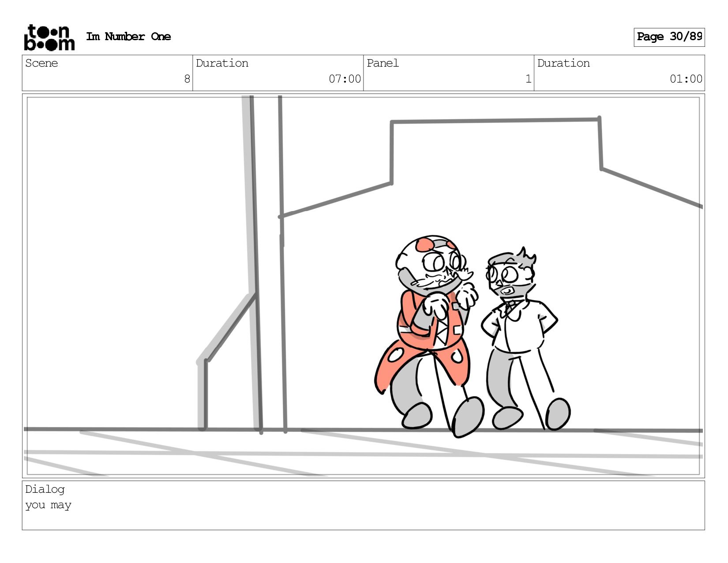The image size is (728, 563).
Task: Click the scene number "8"
Action: [x=187, y=79]
